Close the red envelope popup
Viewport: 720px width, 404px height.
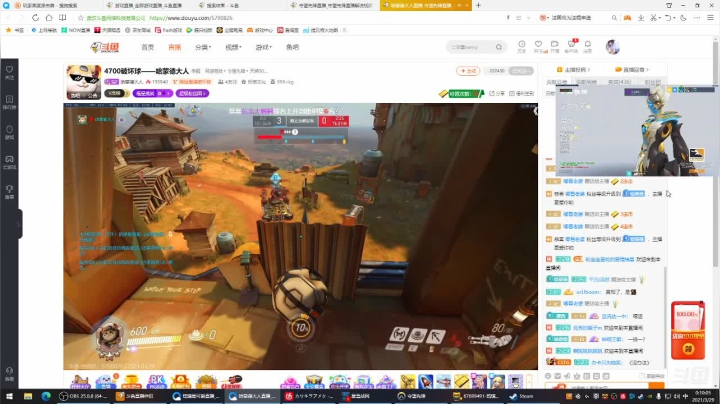(x=702, y=303)
